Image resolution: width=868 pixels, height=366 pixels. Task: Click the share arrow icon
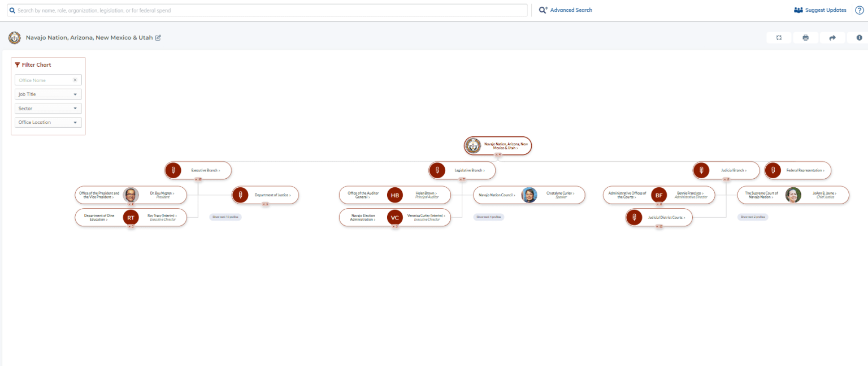coord(832,38)
